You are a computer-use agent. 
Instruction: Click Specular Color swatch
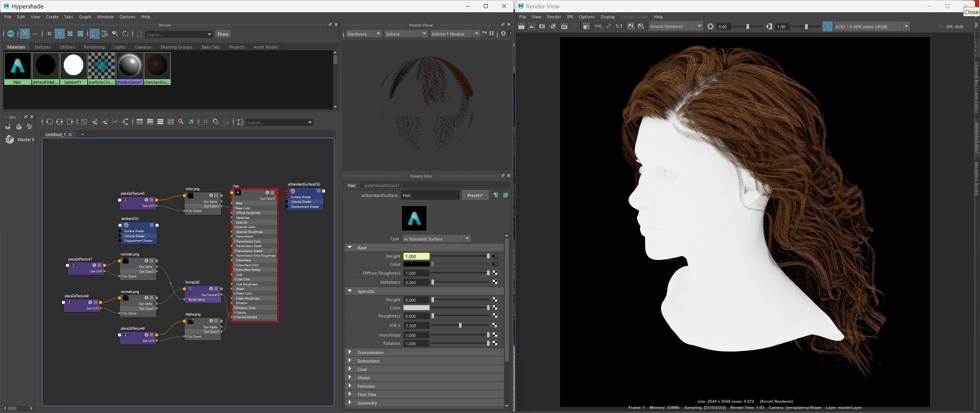[416, 308]
